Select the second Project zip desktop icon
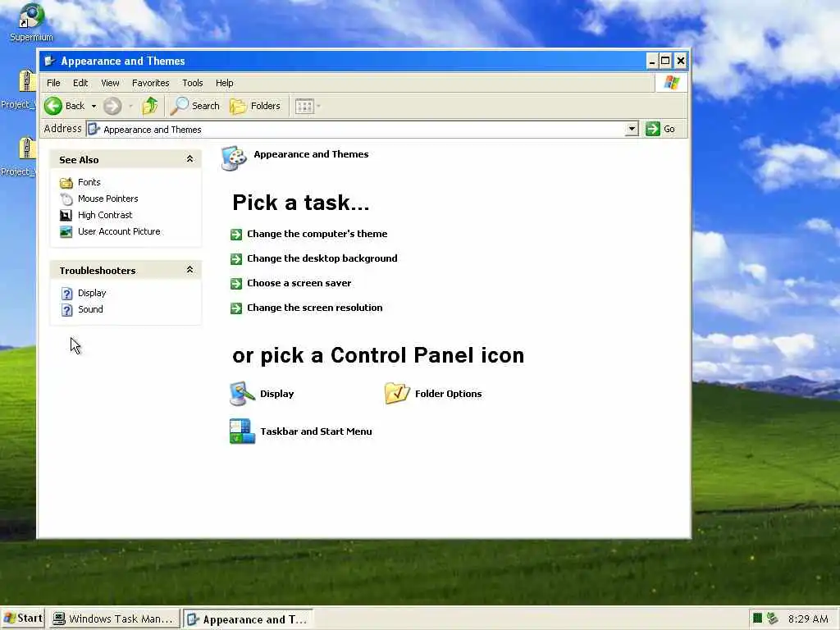 21,157
